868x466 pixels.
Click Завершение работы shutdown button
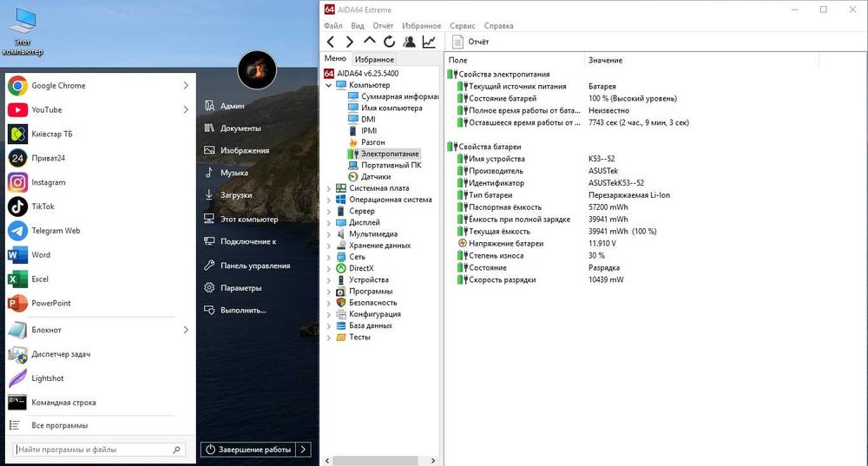pyautogui.click(x=248, y=450)
